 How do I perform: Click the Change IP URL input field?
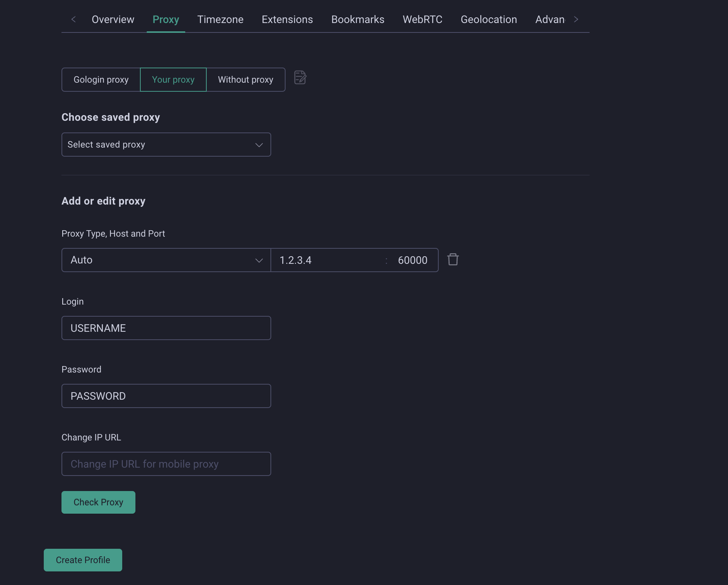[166, 464]
